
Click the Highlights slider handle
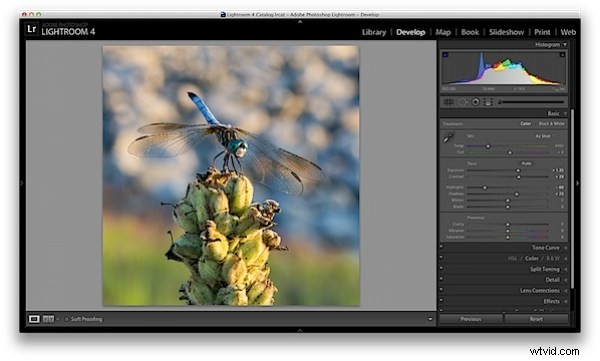pyautogui.click(x=485, y=188)
